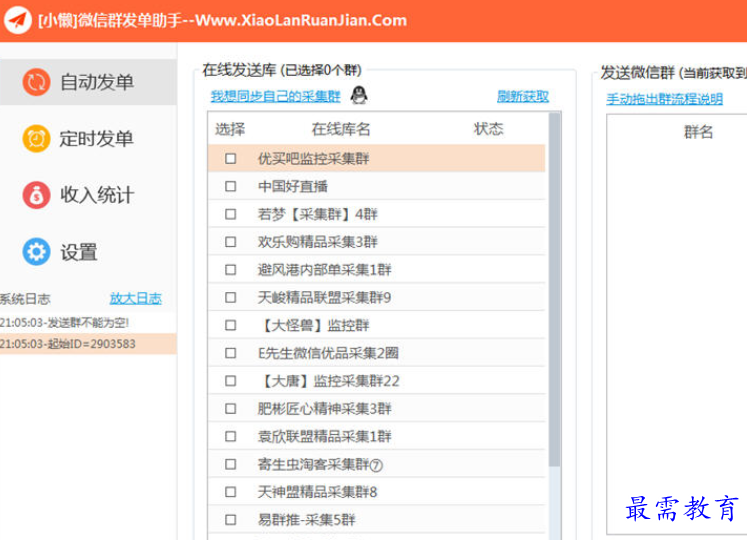Select 寄生虫淘客采集群⑦ checkbox

[x=231, y=464]
